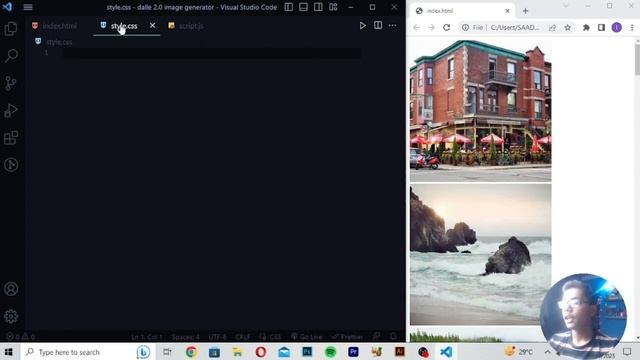View site information in Chrome
The image size is (640, 360).
465,27
